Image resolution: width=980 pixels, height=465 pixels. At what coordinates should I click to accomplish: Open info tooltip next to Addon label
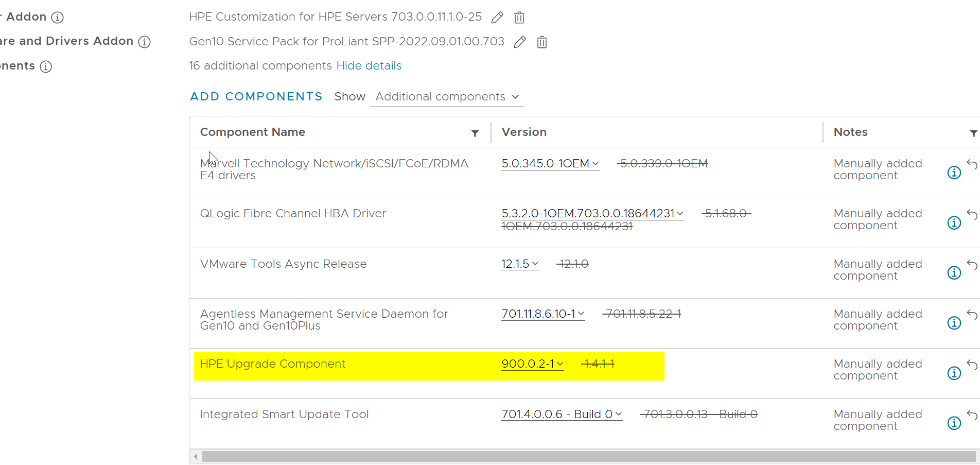(57, 18)
